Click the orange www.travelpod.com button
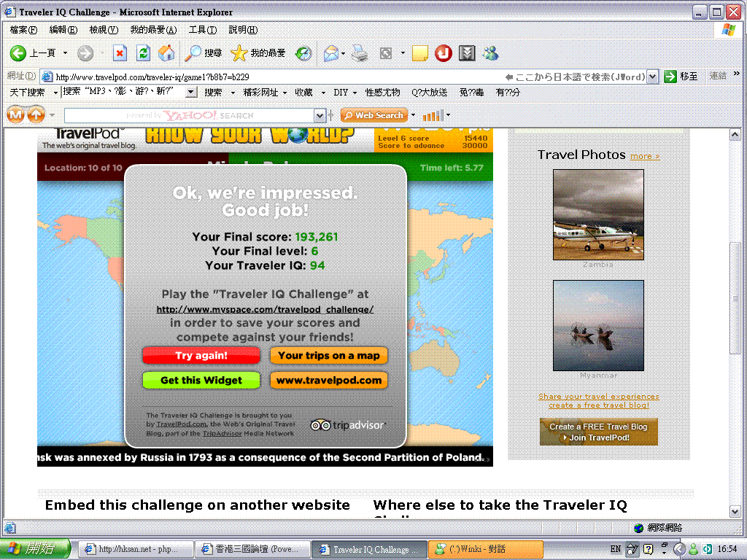The image size is (747, 560). click(x=329, y=380)
